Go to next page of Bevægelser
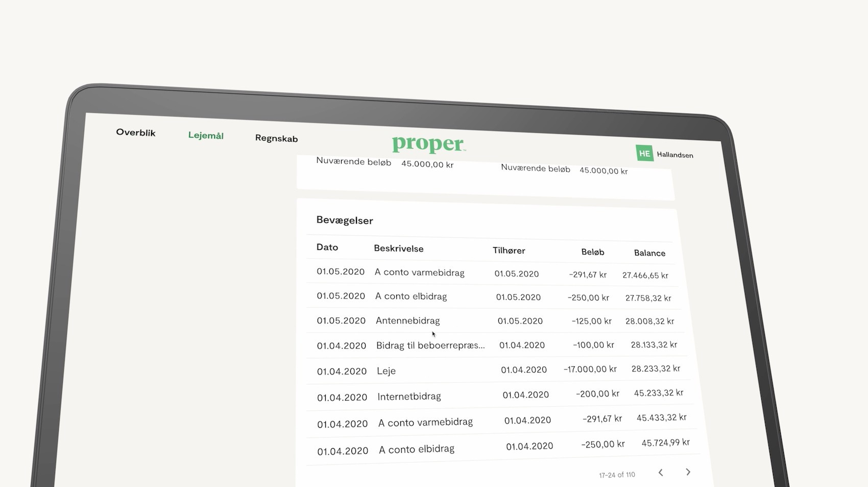Screen dimensions: 868x487 [688, 472]
